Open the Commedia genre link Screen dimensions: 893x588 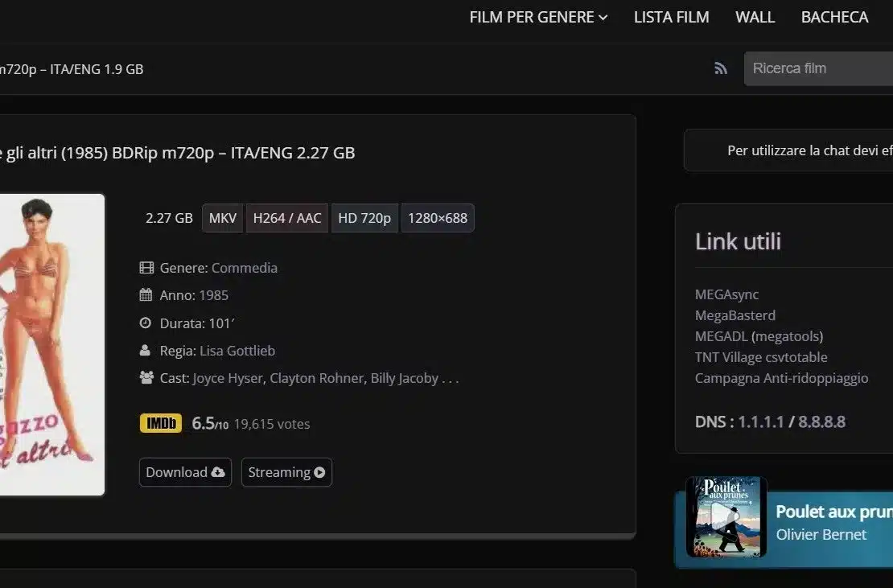(x=245, y=268)
